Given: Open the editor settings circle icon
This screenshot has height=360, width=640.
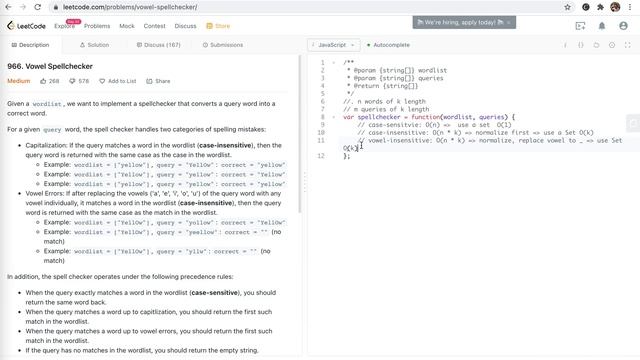Looking at the screenshot, I should click(x=612, y=45).
